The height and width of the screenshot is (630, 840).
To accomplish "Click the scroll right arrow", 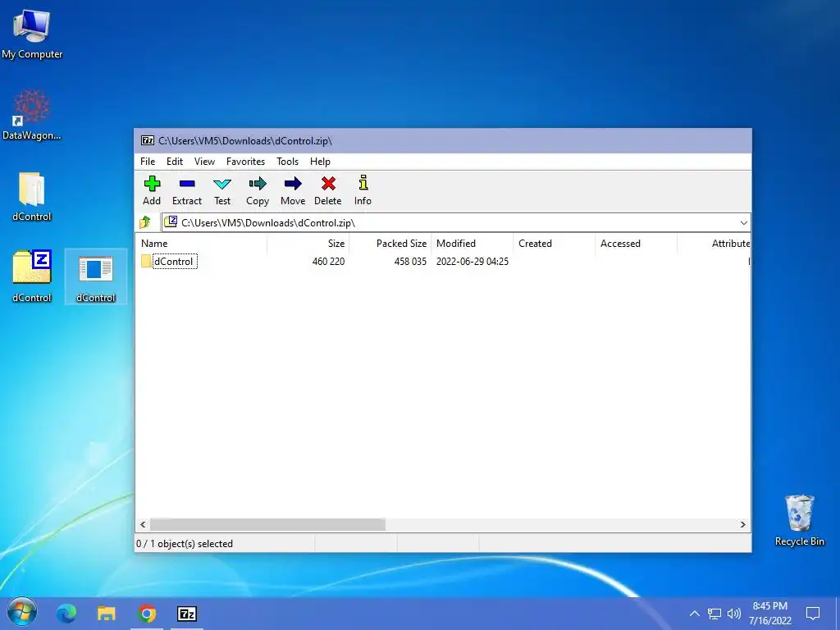I will (742, 524).
